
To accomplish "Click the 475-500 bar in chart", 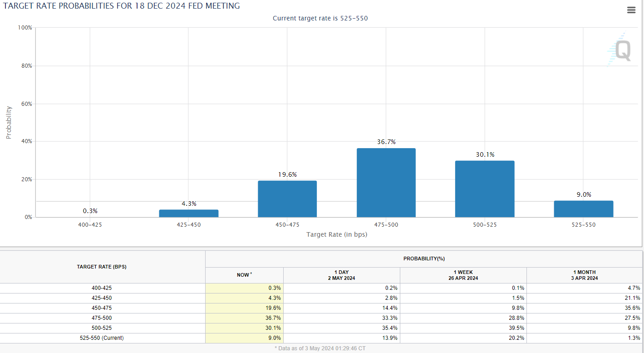I will (386, 183).
